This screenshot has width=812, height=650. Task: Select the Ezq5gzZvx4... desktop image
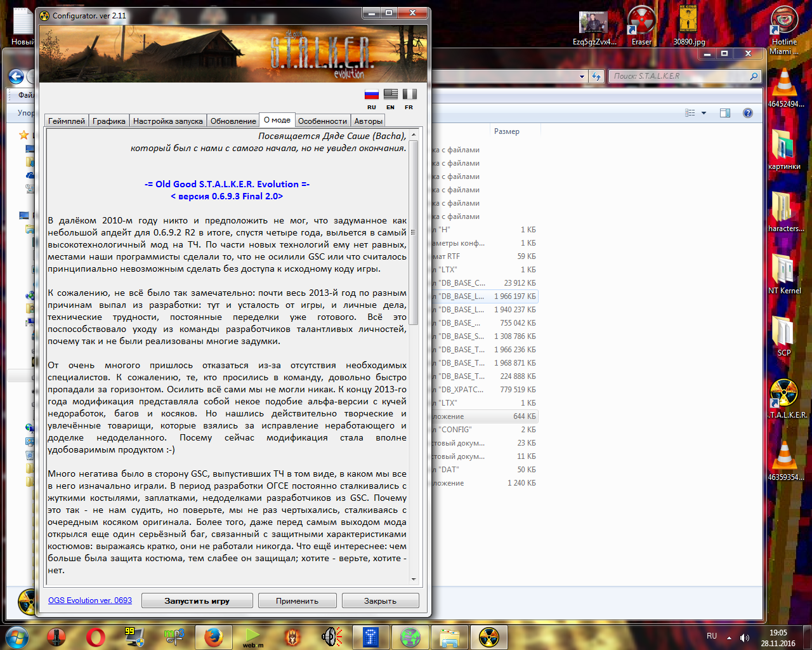coord(594,25)
